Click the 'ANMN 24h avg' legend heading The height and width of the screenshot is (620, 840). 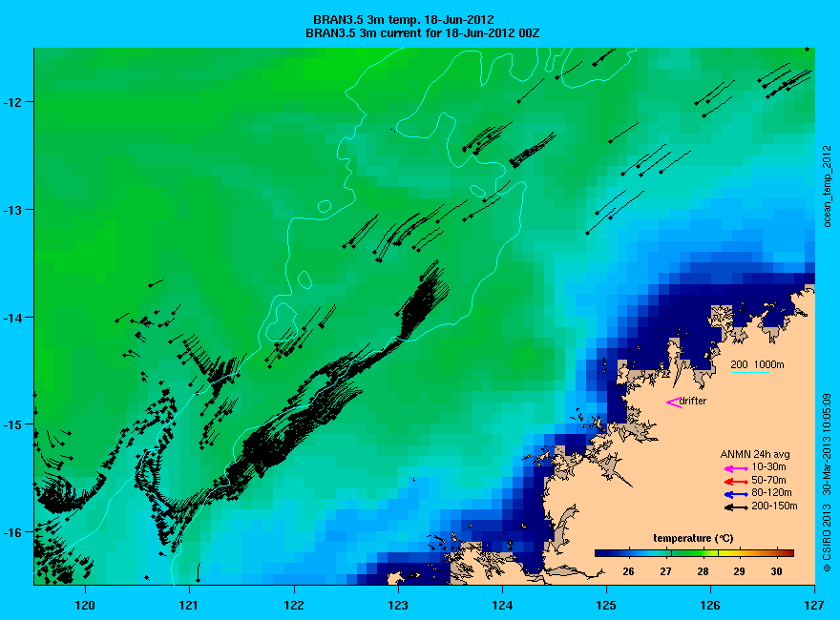tap(755, 455)
